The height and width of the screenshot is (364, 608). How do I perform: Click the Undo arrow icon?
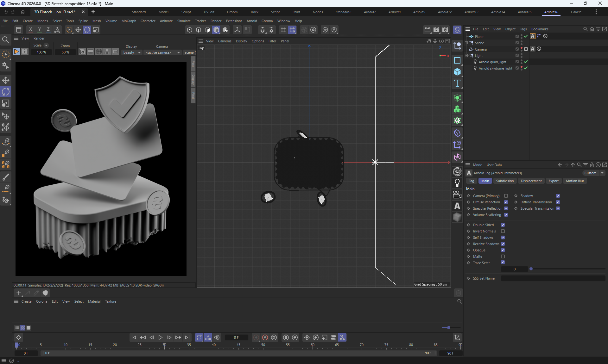(x=6, y=12)
